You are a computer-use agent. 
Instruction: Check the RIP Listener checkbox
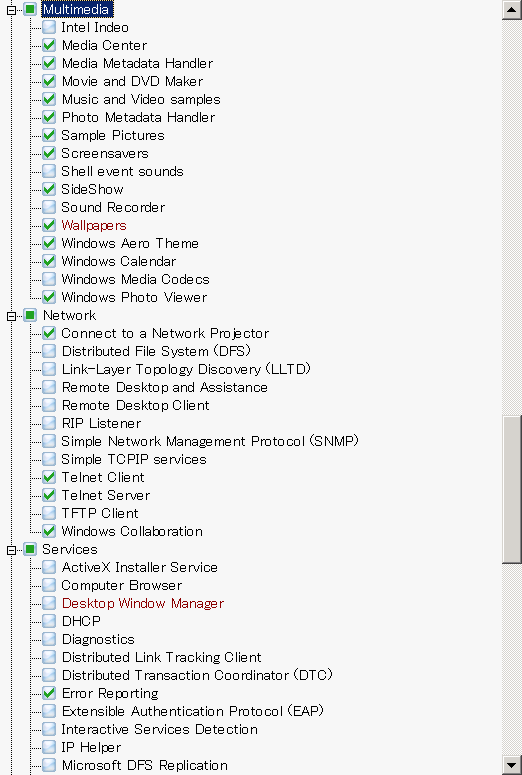49,423
